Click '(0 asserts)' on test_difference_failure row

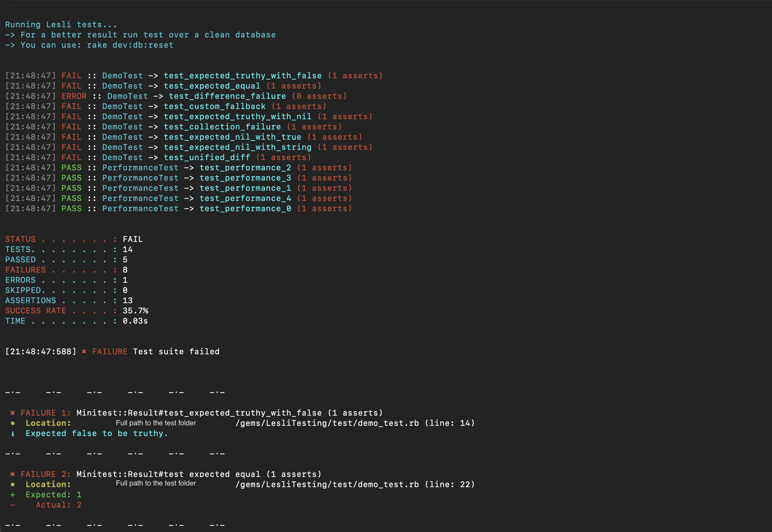coord(320,96)
